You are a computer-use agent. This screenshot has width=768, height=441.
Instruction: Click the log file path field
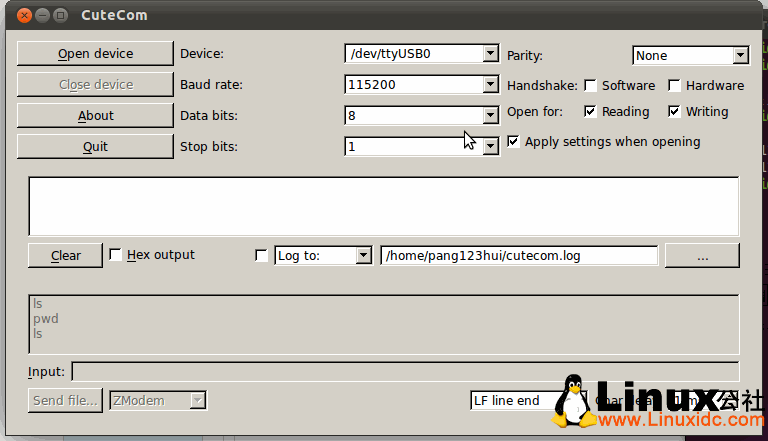(x=519, y=255)
